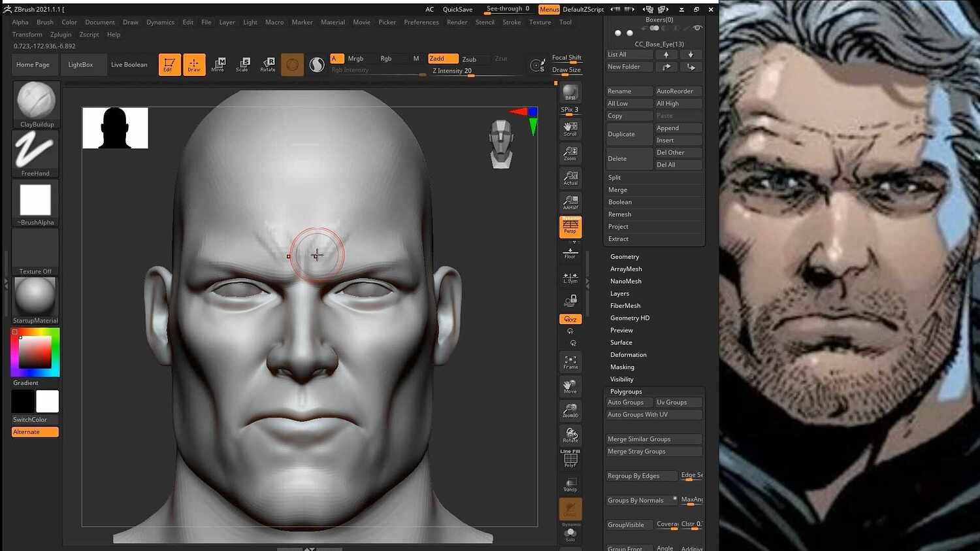Open the BPR render icon
The image size is (980, 551).
point(570,92)
